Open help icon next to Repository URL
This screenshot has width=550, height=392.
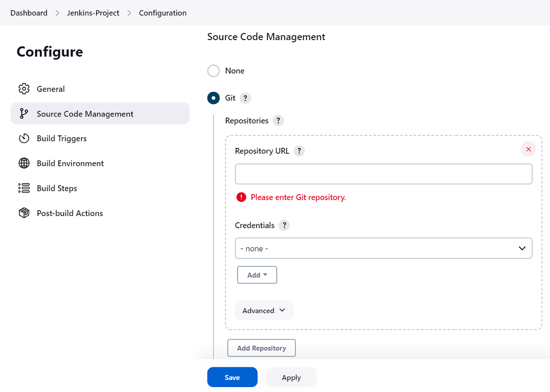pyautogui.click(x=299, y=151)
